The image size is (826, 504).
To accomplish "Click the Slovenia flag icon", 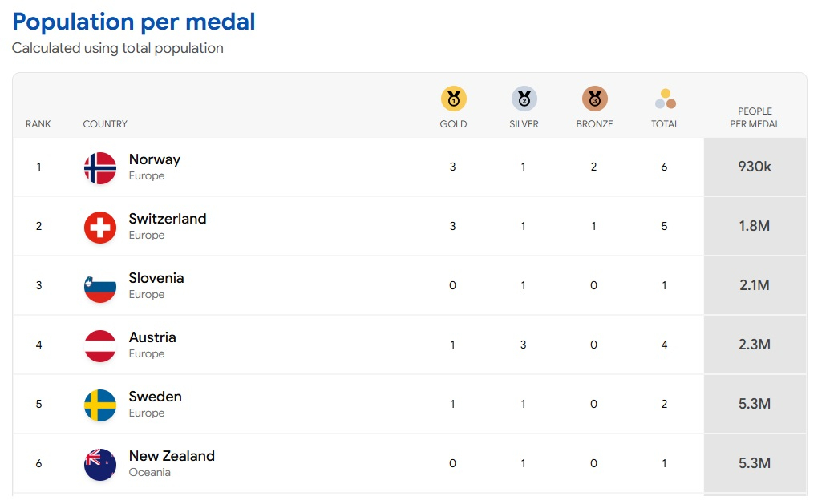I will point(100,287).
